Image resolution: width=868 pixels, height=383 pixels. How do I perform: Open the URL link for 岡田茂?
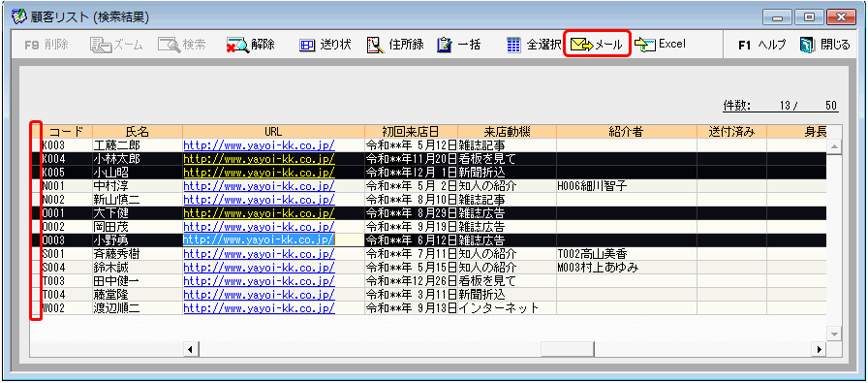point(259,227)
